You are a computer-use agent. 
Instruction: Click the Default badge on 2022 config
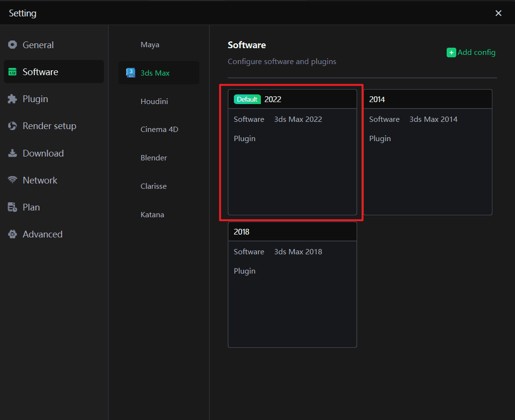click(x=247, y=99)
